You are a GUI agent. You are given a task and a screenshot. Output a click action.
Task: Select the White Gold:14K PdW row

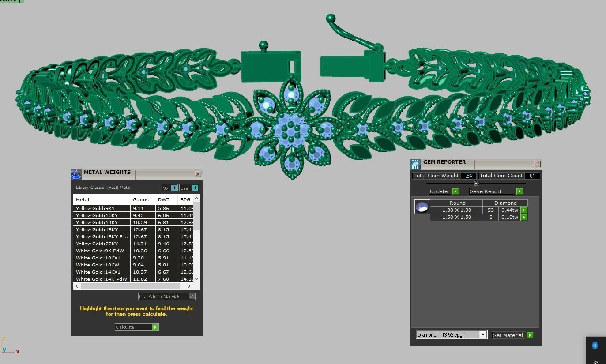[x=133, y=279]
